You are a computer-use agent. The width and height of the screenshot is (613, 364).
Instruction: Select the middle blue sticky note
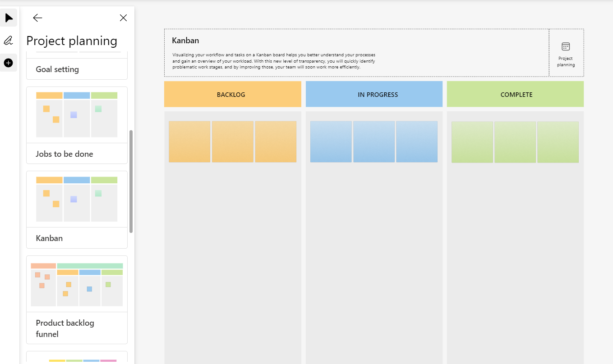point(374,141)
